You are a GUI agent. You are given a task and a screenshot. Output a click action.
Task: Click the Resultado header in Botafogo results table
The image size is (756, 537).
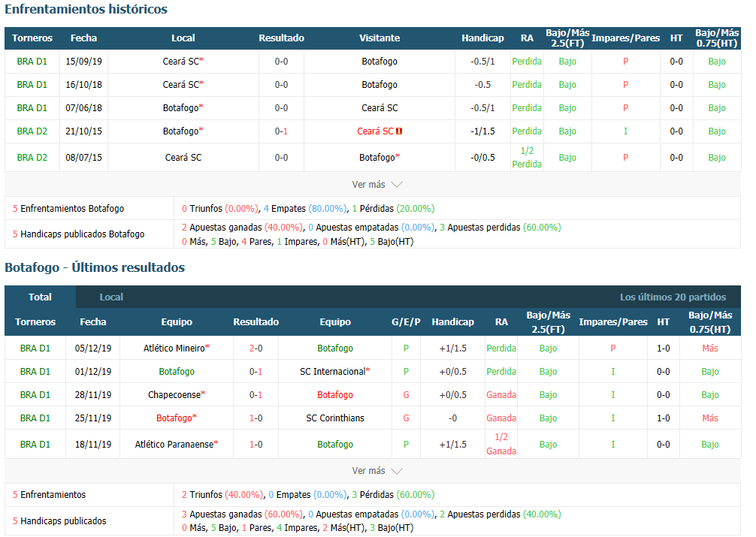pos(256,322)
